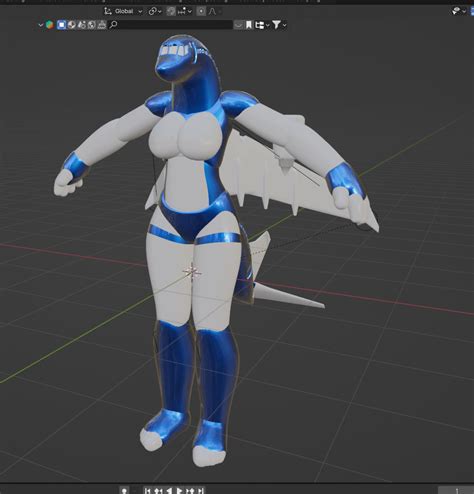Click the current frame number field showing 1
Screen dimensions: 474x494
[x=456, y=490]
